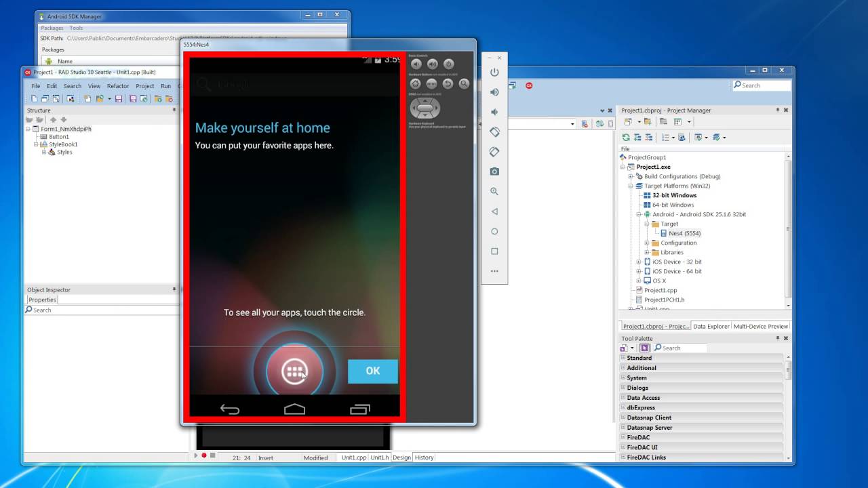This screenshot has height=488, width=868.
Task: Click the square Overview icon in emulator sidebar
Action: coord(494,251)
